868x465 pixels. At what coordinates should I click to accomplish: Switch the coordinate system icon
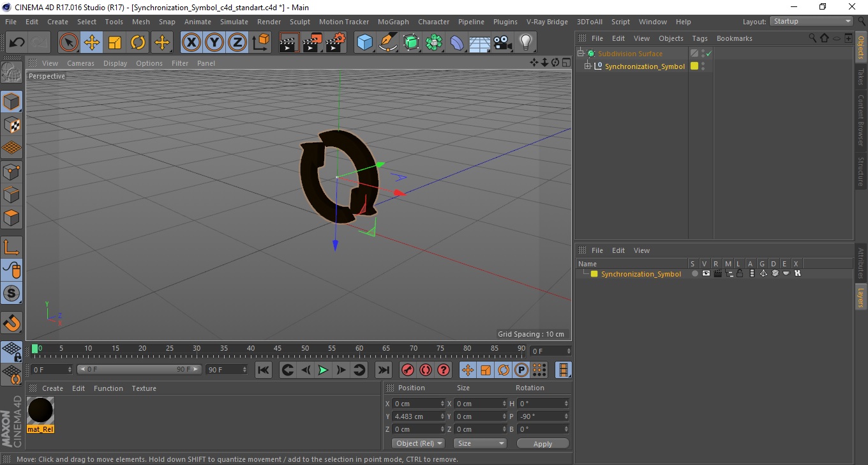coord(260,43)
